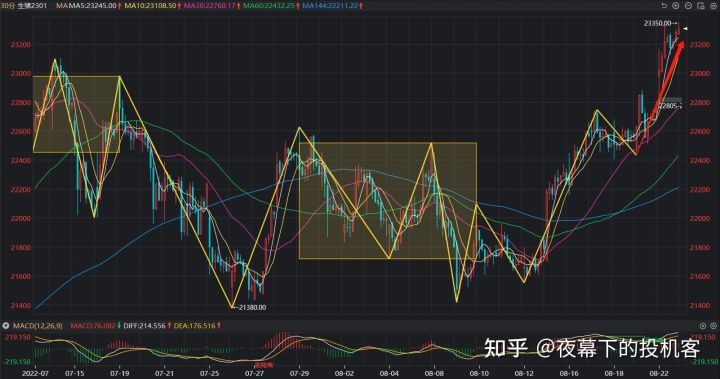Click the 22400 label on right price axis
720x379 pixels.
[700, 160]
